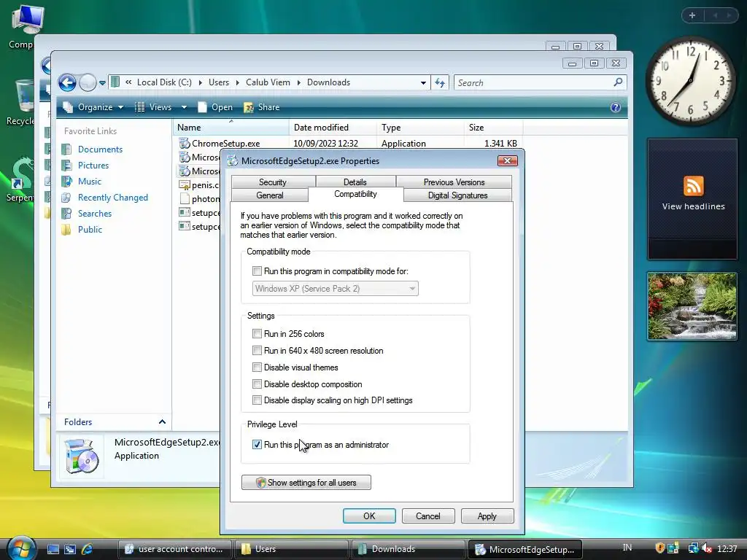The image size is (747, 560).
Task: Switch to the Security tab
Action: coord(273,182)
